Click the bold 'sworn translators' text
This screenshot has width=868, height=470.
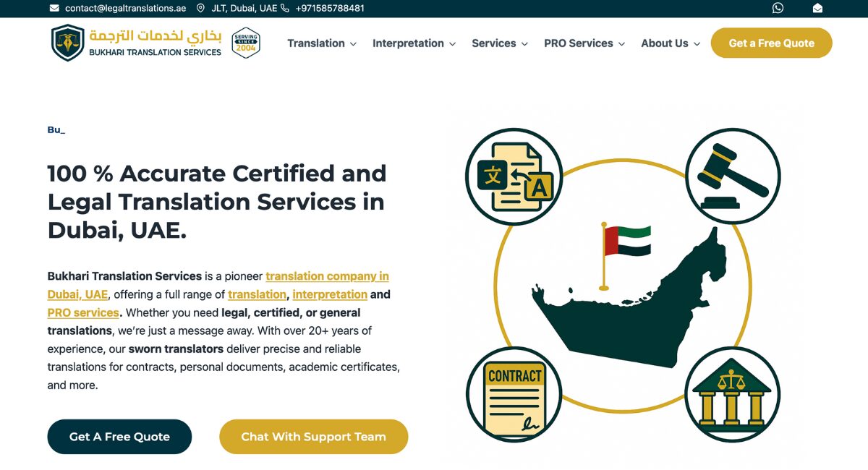tap(176, 349)
